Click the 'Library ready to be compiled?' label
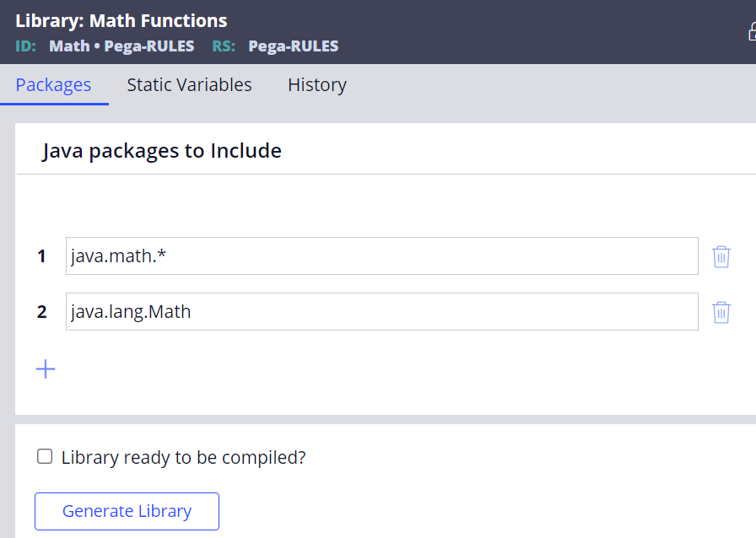The height and width of the screenshot is (538, 756). pos(184,458)
